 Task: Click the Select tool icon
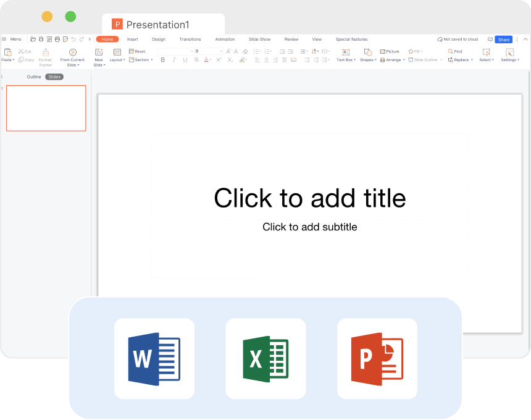click(487, 52)
